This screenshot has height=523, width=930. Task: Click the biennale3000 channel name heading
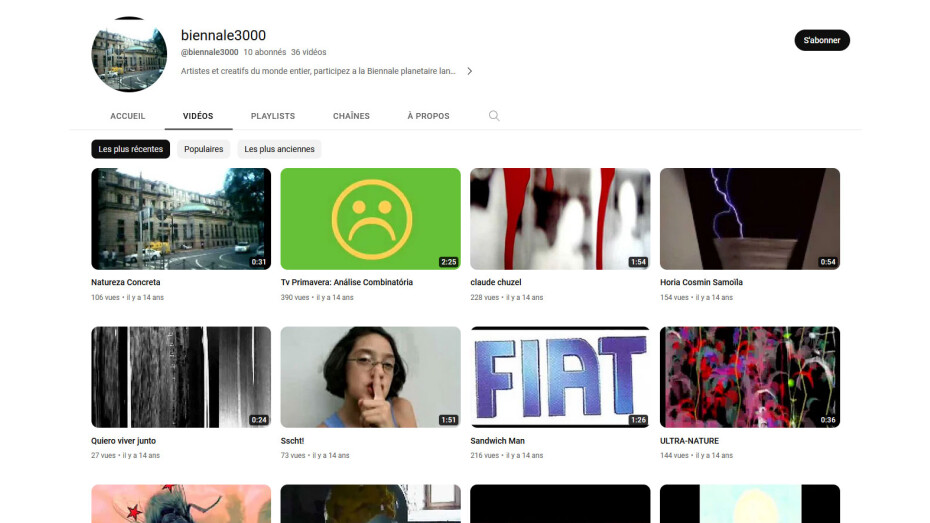[224, 36]
